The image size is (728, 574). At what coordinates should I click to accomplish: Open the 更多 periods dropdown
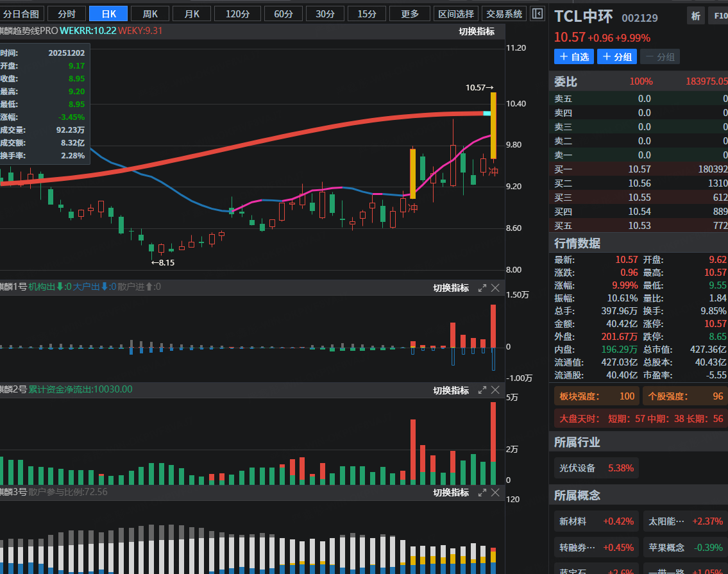pyautogui.click(x=409, y=13)
